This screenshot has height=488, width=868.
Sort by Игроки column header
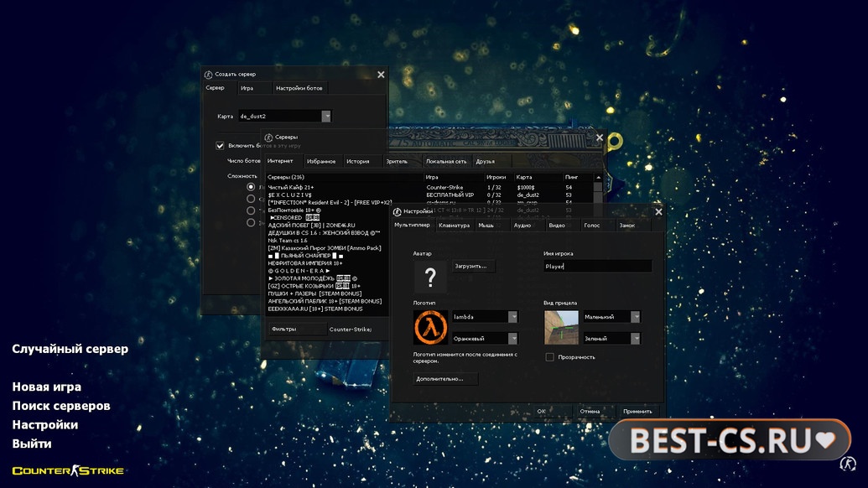pos(499,177)
